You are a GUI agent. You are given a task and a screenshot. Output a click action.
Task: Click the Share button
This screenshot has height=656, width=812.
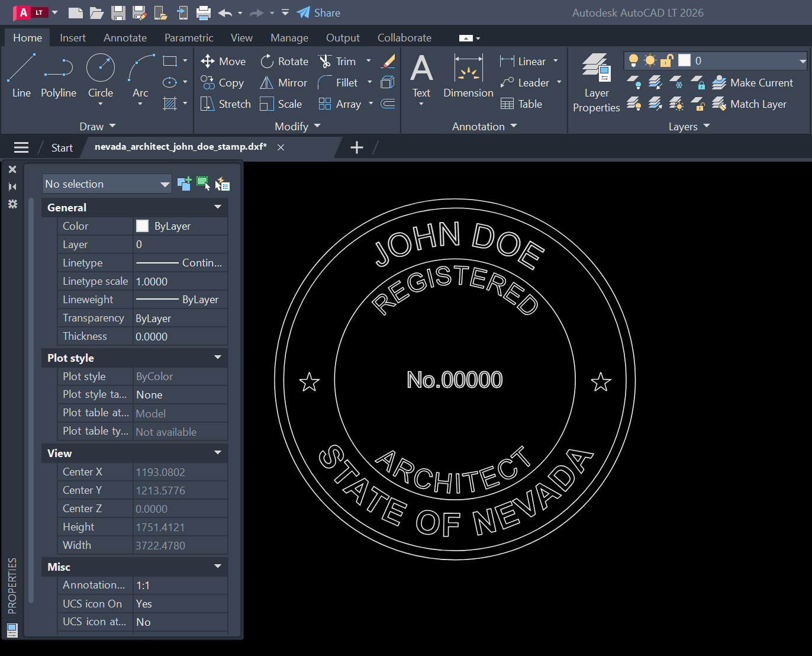[318, 12]
